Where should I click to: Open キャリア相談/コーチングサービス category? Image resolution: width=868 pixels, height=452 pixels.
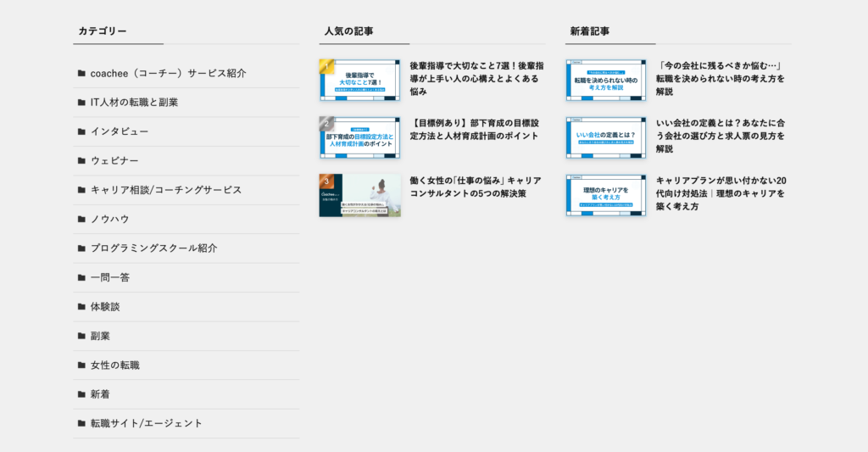click(x=165, y=190)
